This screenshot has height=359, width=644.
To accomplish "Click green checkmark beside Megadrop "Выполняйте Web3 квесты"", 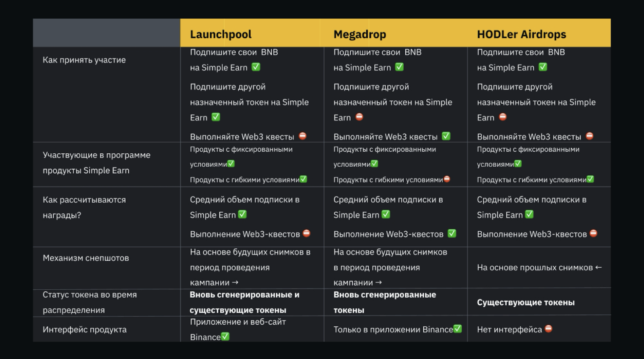I will click(x=446, y=136).
